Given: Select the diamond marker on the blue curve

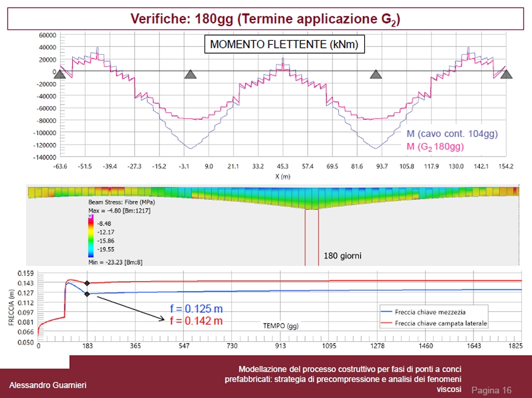Looking at the screenshot, I should point(87,293).
